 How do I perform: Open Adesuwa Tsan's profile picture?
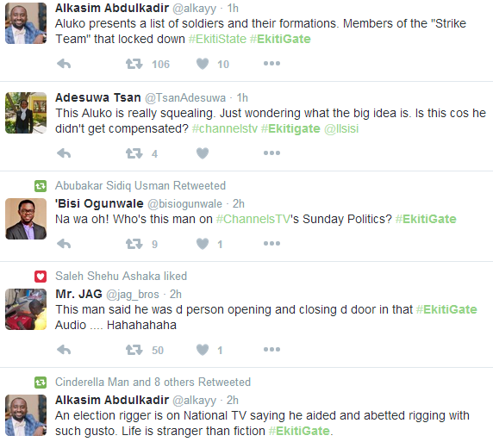(26, 113)
